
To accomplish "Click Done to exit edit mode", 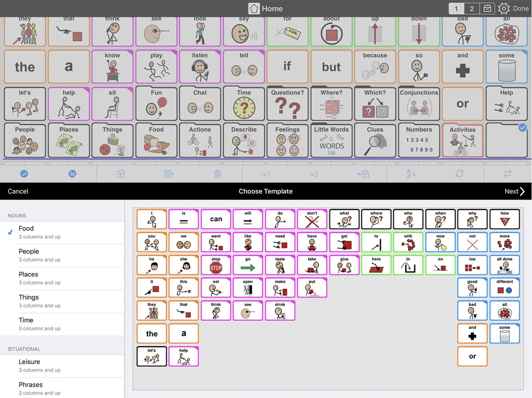I will (x=521, y=8).
